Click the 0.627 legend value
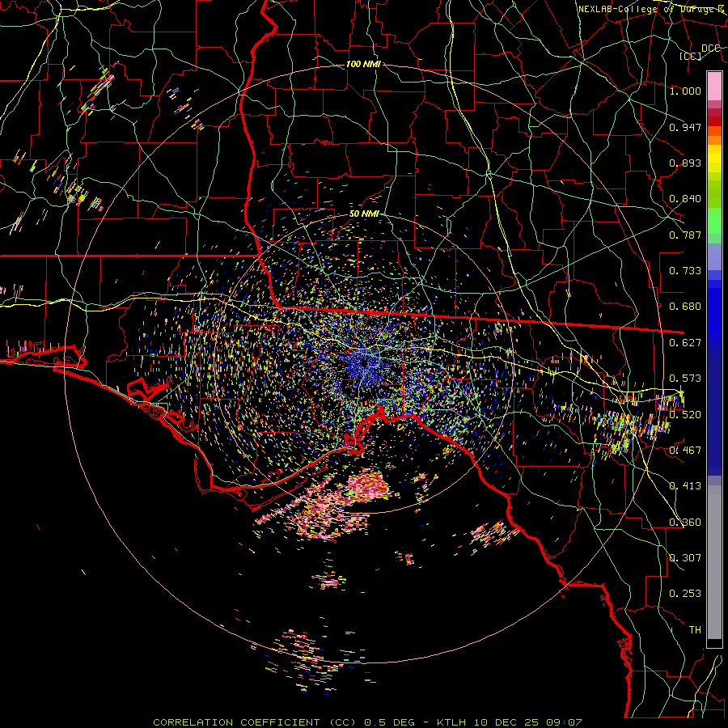The height and width of the screenshot is (728, 728). point(685,343)
